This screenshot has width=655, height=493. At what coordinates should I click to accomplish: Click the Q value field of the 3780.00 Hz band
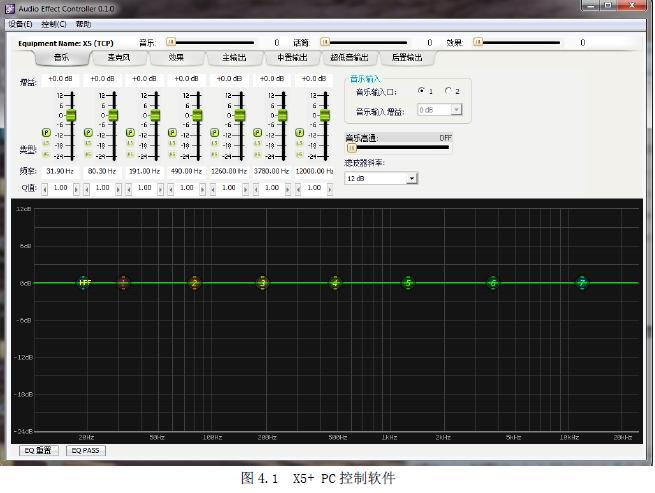click(x=272, y=188)
